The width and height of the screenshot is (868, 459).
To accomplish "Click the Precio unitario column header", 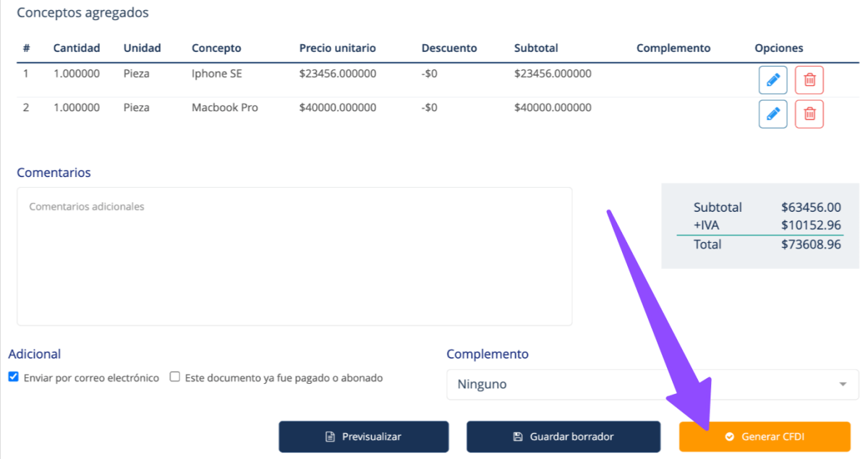I will (337, 48).
